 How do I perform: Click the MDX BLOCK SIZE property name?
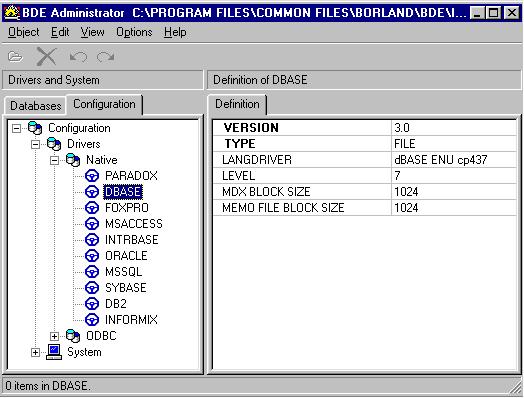coord(266,192)
